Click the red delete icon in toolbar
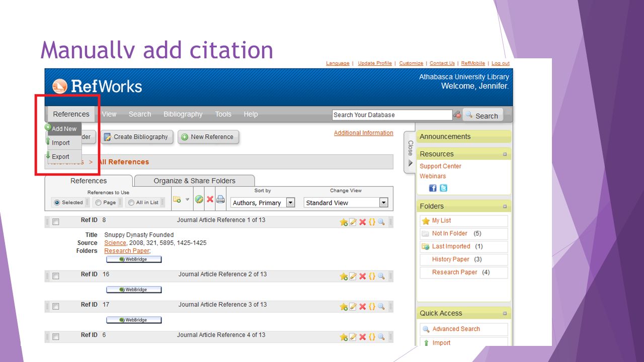644x362 pixels. [210, 200]
